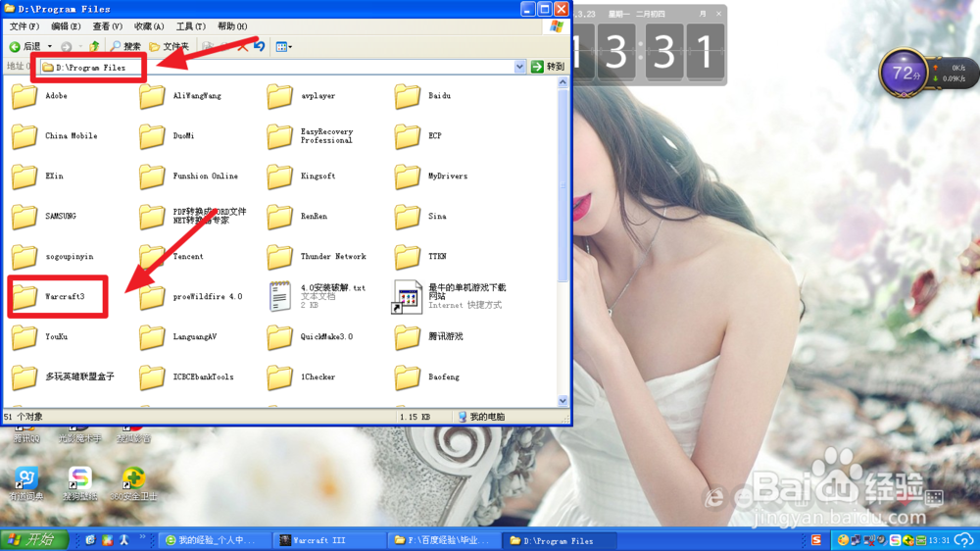Select the EXin folder
The height and width of the screenshot is (551, 980).
coord(38,175)
